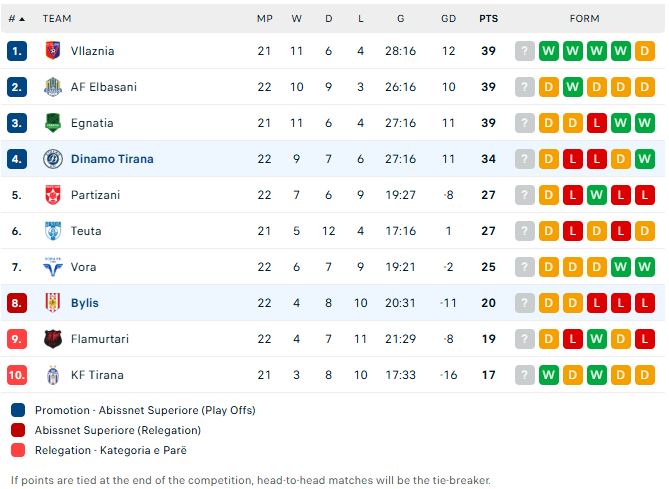Click the FORM column header
This screenshot has height=489, width=669.
tap(585, 18)
